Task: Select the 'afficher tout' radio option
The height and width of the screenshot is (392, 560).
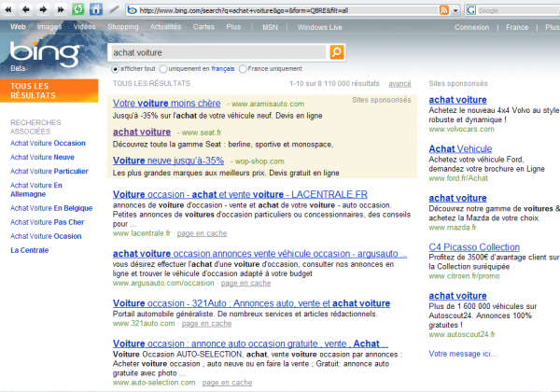Action: pos(116,68)
